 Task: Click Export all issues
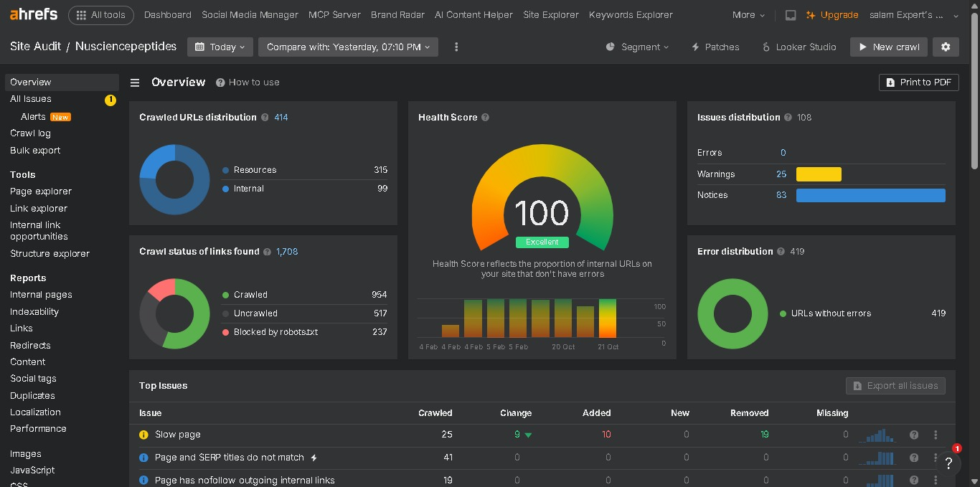895,386
